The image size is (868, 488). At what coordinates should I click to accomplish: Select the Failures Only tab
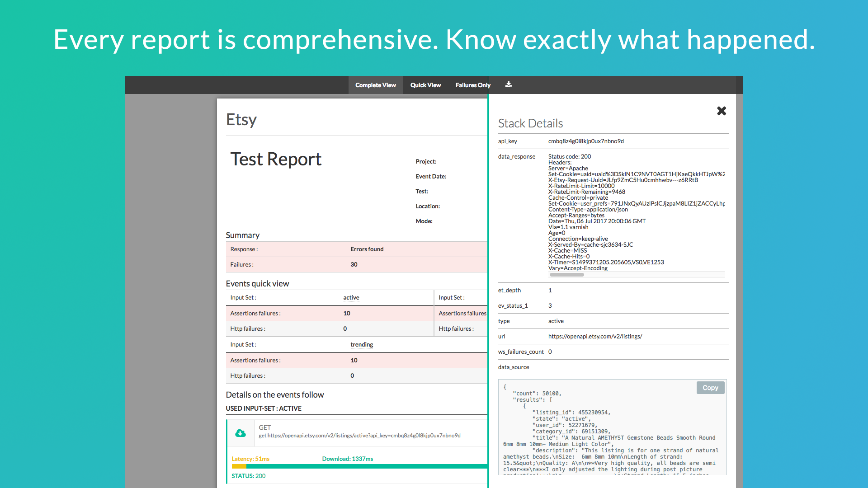click(x=472, y=85)
